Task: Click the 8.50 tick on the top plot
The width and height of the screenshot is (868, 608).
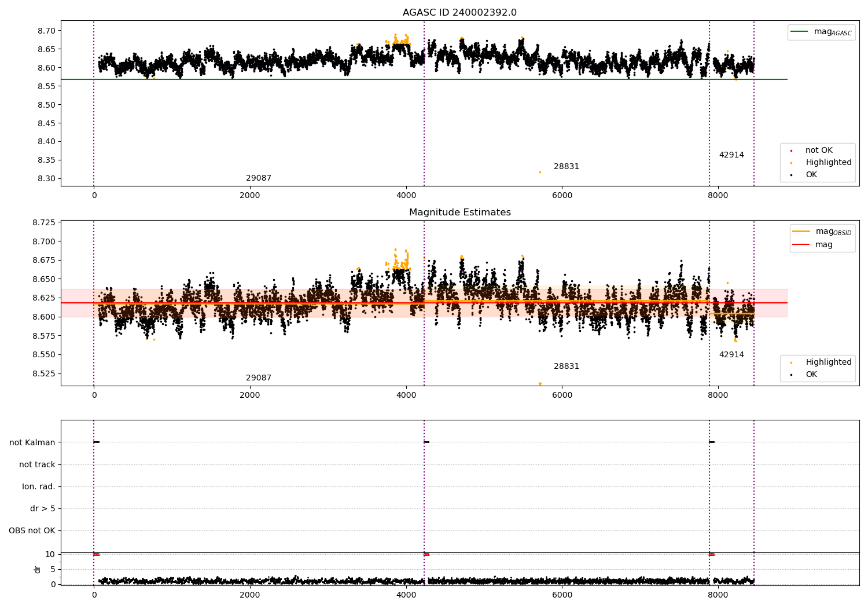Action: tap(46, 105)
